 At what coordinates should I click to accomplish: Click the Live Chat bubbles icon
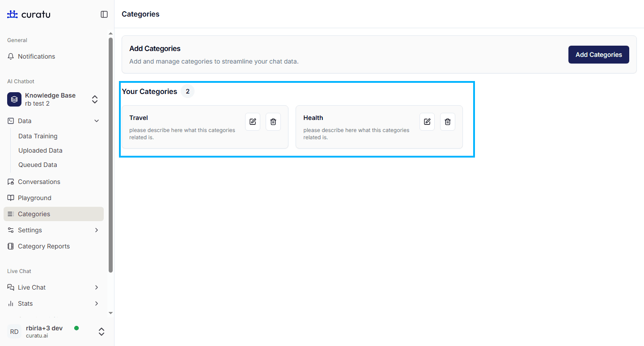11,287
